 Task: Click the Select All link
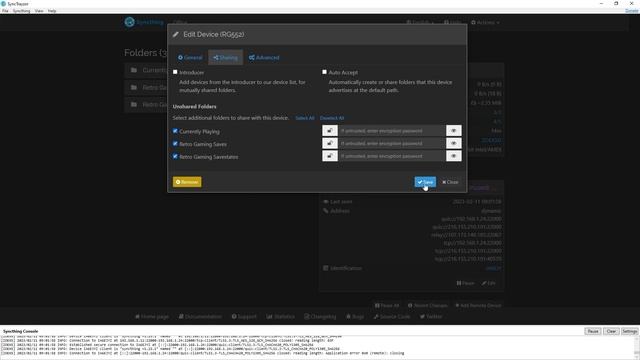tap(305, 118)
